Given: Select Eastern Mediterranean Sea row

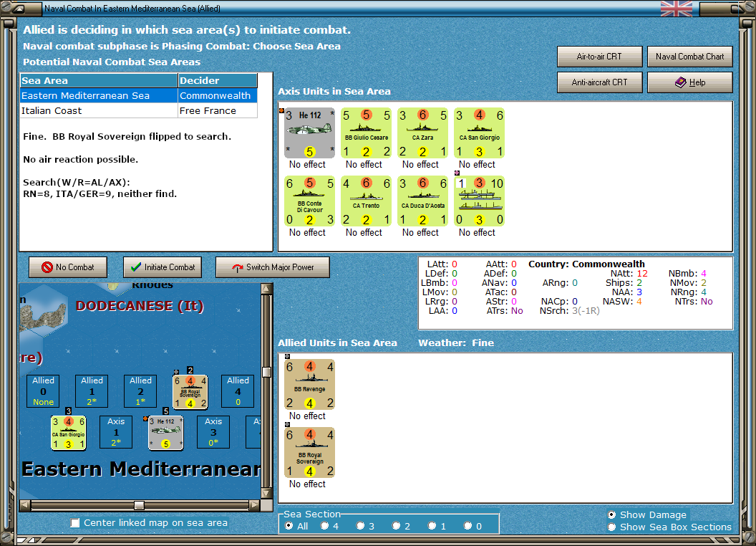Looking at the screenshot, I should 139,95.
